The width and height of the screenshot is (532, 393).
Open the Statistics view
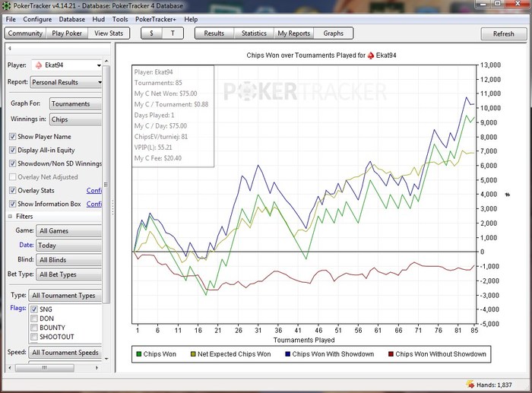coord(254,33)
